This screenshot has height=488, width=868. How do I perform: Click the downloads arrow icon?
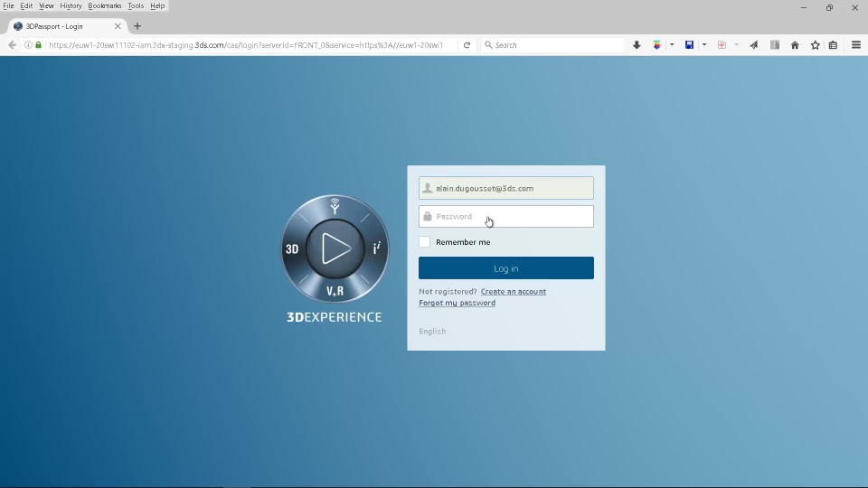[x=637, y=45]
